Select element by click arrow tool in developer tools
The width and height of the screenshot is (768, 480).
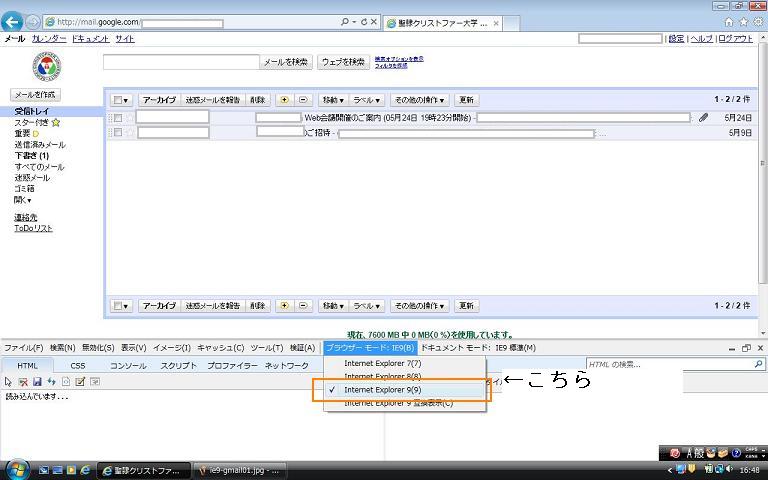[x=8, y=382]
